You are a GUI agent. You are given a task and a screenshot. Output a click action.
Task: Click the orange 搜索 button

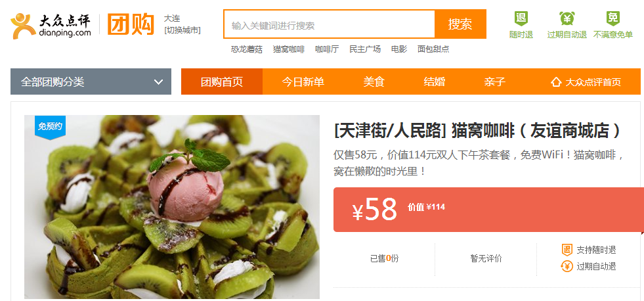click(x=460, y=24)
